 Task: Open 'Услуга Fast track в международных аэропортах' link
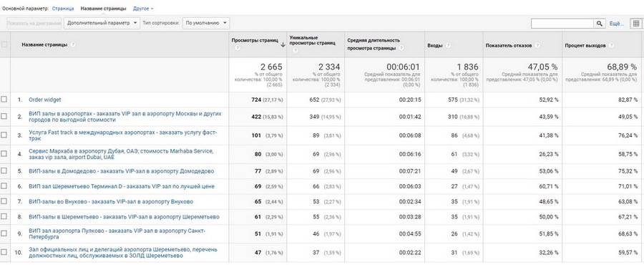point(123,135)
